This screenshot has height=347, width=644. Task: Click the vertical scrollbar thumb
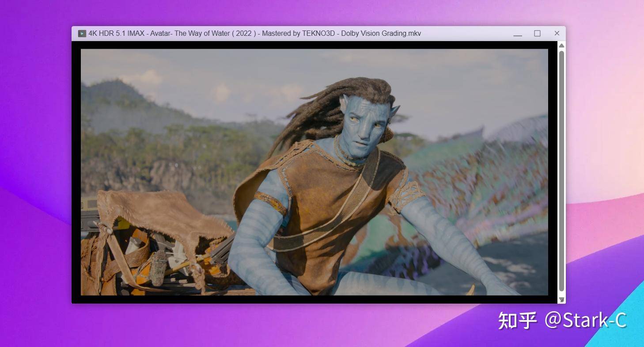(x=561, y=171)
